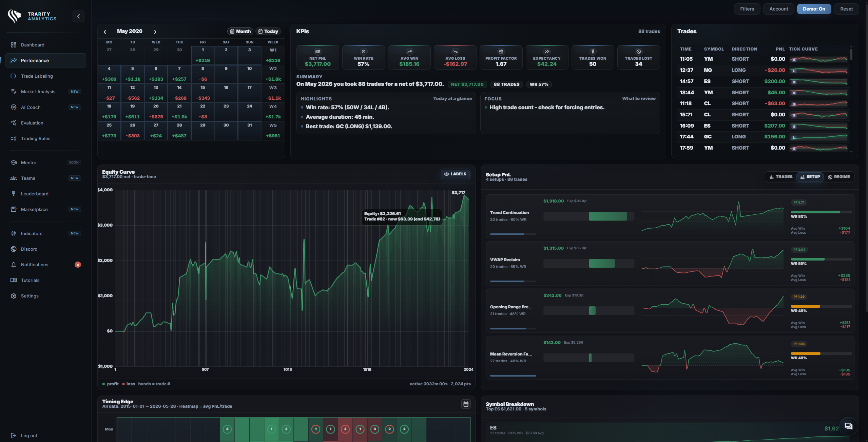Open the Teams people icon

(x=14, y=178)
